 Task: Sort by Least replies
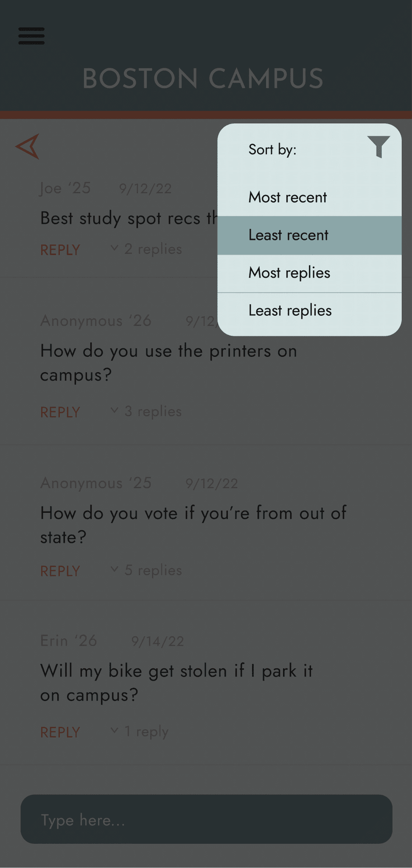pyautogui.click(x=309, y=311)
